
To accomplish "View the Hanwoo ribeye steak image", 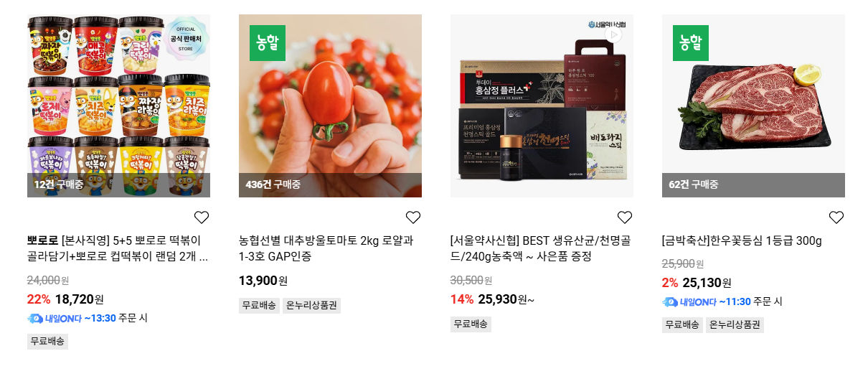I will coord(753,106).
